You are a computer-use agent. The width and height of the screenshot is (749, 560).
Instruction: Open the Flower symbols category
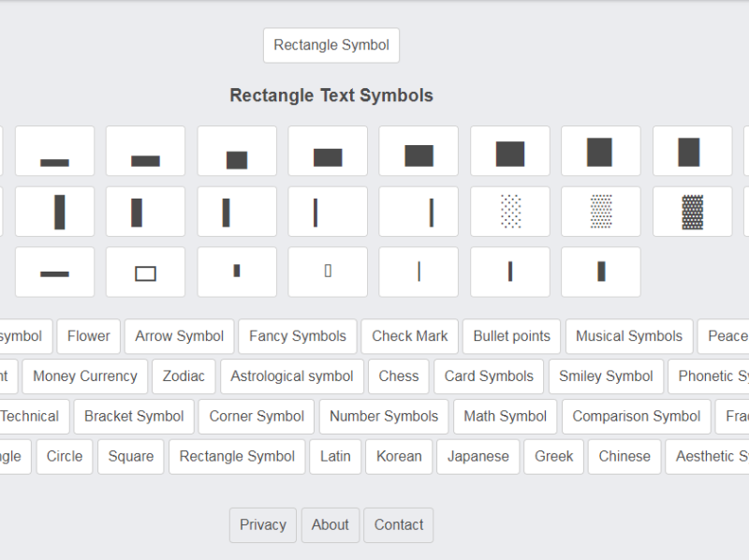(x=88, y=336)
